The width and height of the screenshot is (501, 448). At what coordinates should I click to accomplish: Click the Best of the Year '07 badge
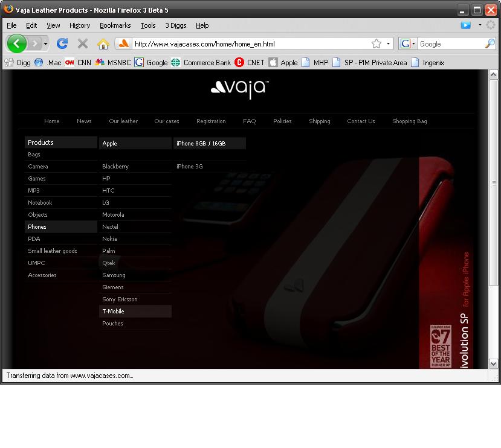441,347
